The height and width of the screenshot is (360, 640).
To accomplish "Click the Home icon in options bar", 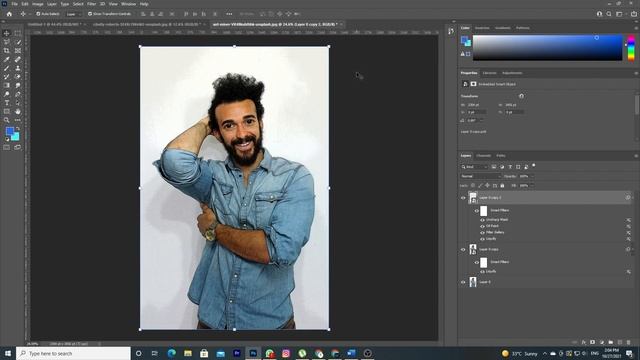I will pos(9,14).
